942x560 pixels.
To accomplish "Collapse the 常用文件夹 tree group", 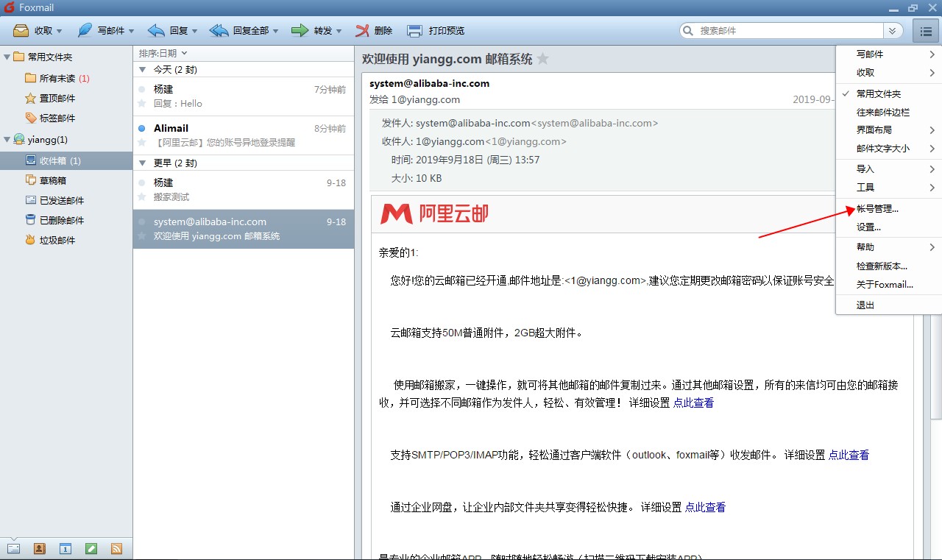I will tap(7, 57).
